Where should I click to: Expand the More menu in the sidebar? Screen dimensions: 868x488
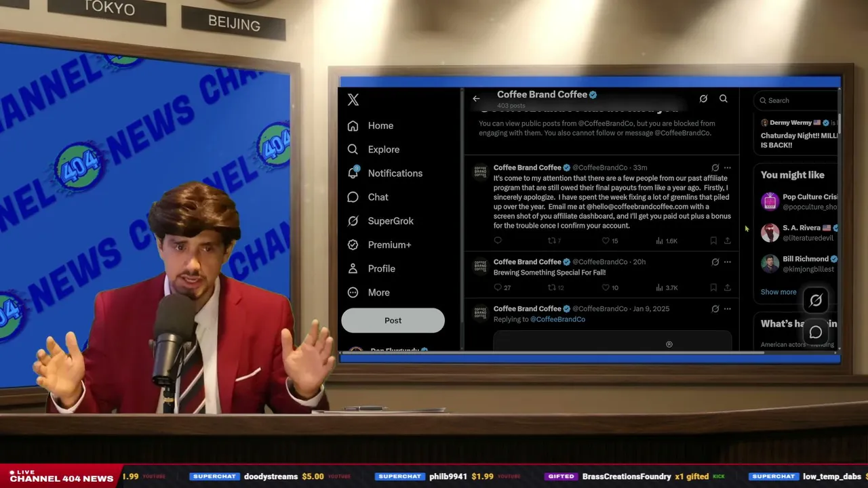tap(368, 292)
